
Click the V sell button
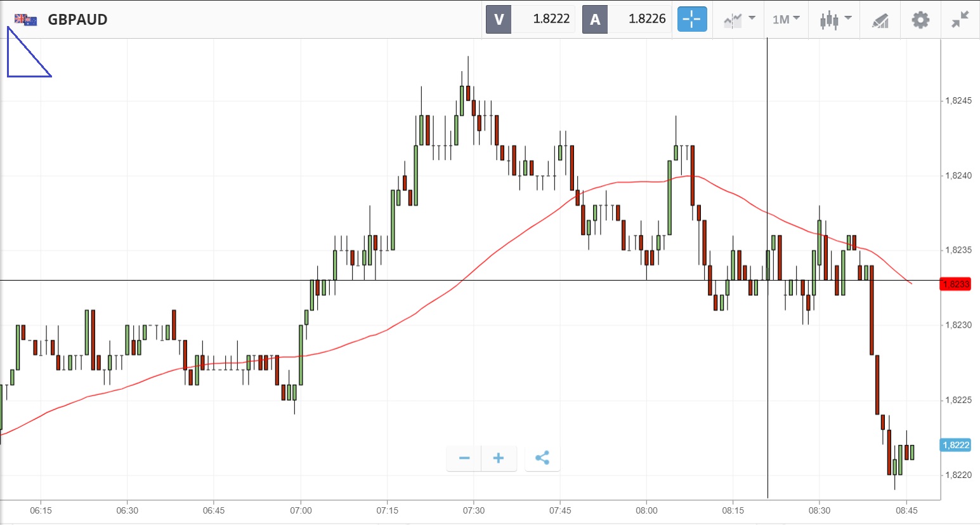click(499, 19)
